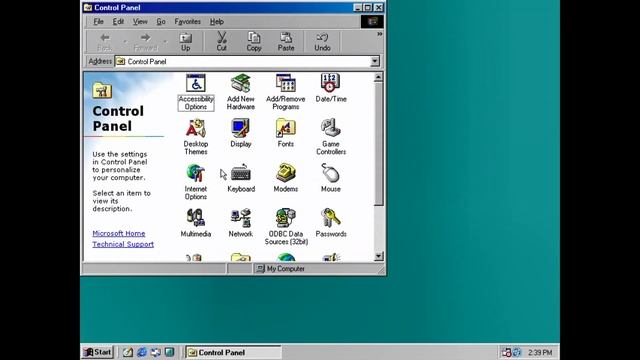Expand the Forward button history arrow
The image size is (640, 360).
[165, 42]
